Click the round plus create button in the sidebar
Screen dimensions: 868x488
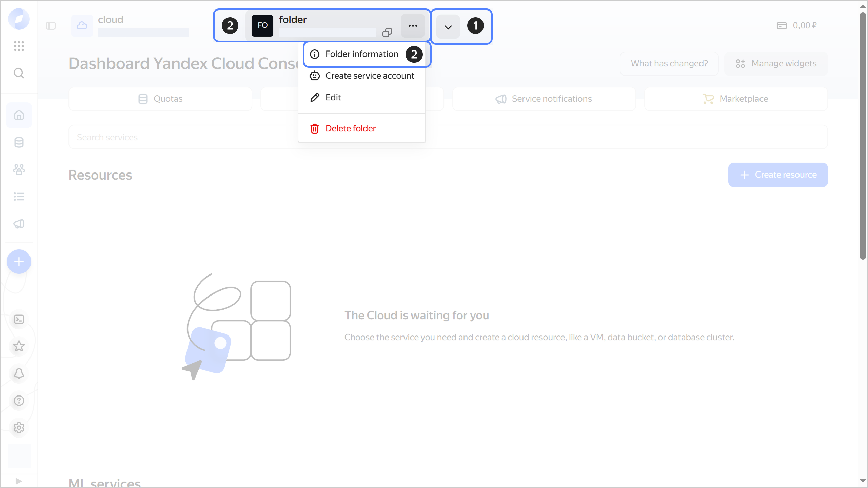[x=19, y=262]
